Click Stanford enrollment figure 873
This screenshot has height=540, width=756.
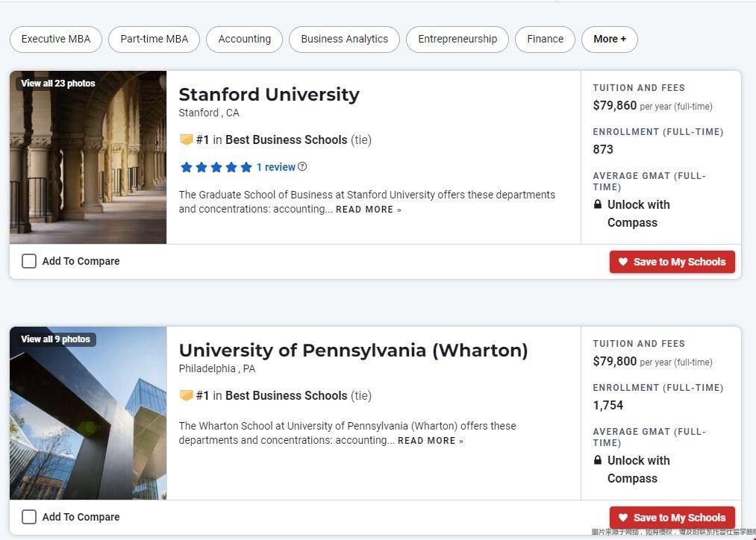[x=603, y=149]
